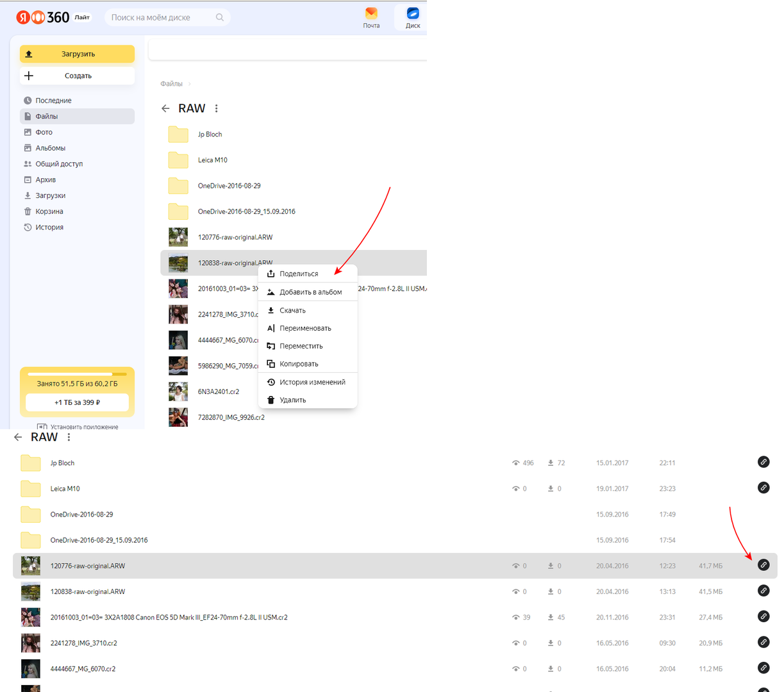Click the +1 ТБ за 399 ₽ button
784x692 pixels.
78,402
